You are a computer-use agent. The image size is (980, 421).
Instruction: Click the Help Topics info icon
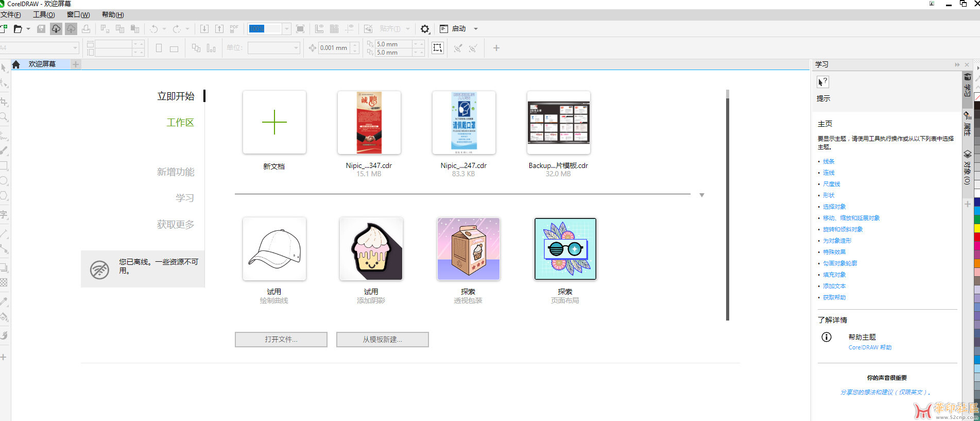(x=827, y=337)
